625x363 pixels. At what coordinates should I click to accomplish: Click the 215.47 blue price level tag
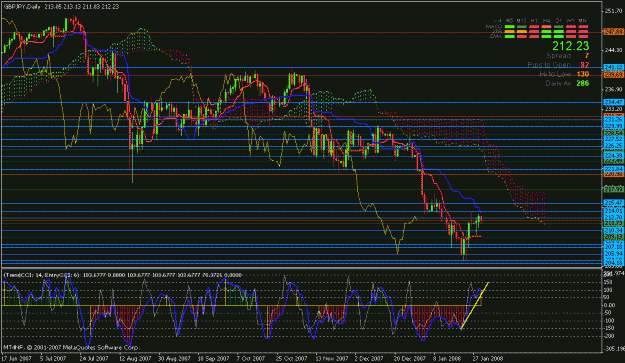pos(613,203)
